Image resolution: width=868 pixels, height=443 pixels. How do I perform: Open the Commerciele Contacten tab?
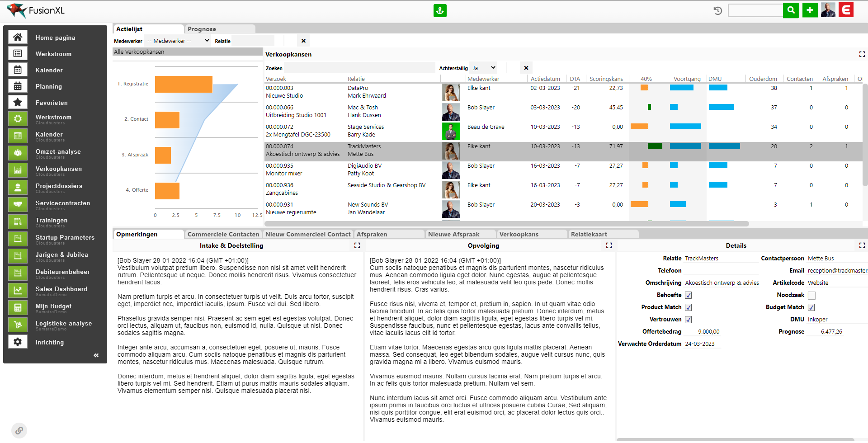(x=223, y=234)
